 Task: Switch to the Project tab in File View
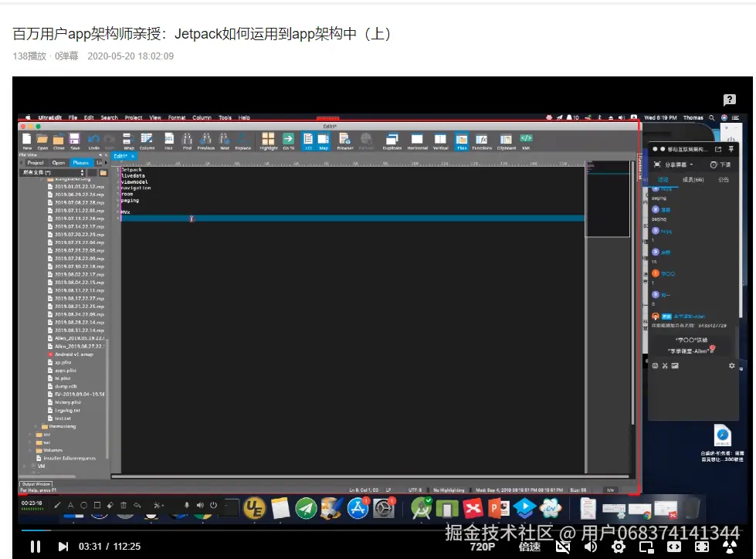[x=36, y=163]
